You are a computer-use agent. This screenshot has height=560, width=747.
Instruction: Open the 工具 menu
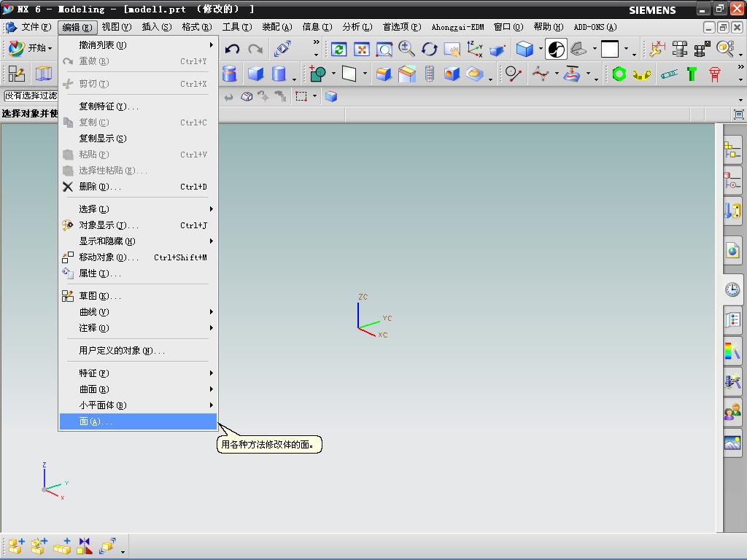tap(237, 27)
